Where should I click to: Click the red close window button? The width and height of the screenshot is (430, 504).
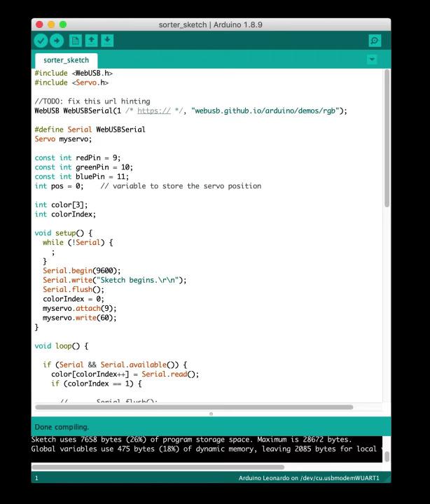click(39, 24)
